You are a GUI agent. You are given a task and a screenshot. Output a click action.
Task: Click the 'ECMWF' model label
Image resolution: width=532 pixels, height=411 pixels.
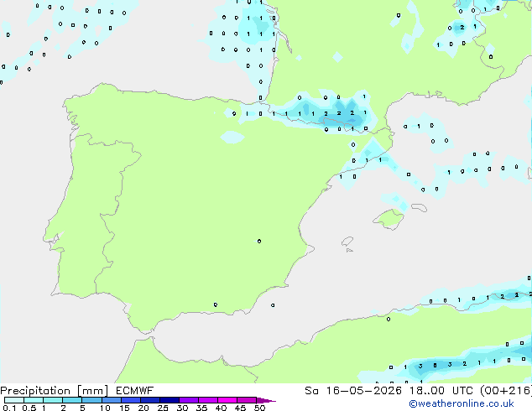(x=135, y=391)
